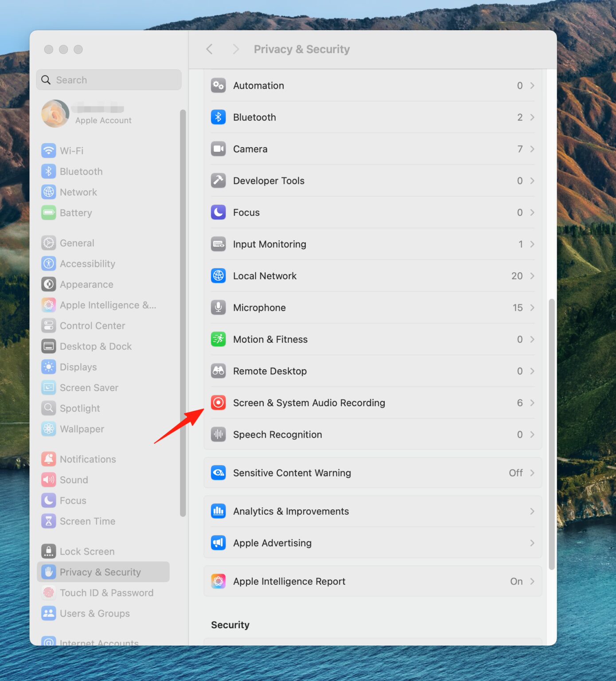Click the Motion & Fitness icon

[x=218, y=339]
